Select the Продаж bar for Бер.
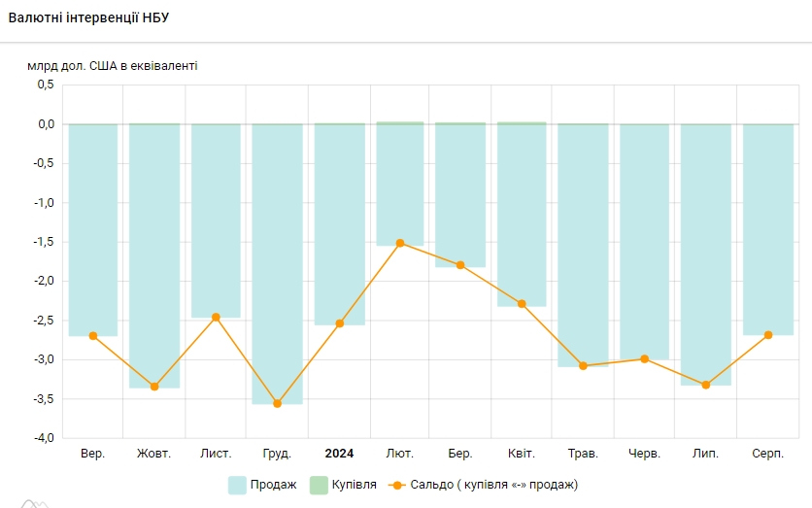Viewport: 812px width, 508px height. click(x=460, y=194)
